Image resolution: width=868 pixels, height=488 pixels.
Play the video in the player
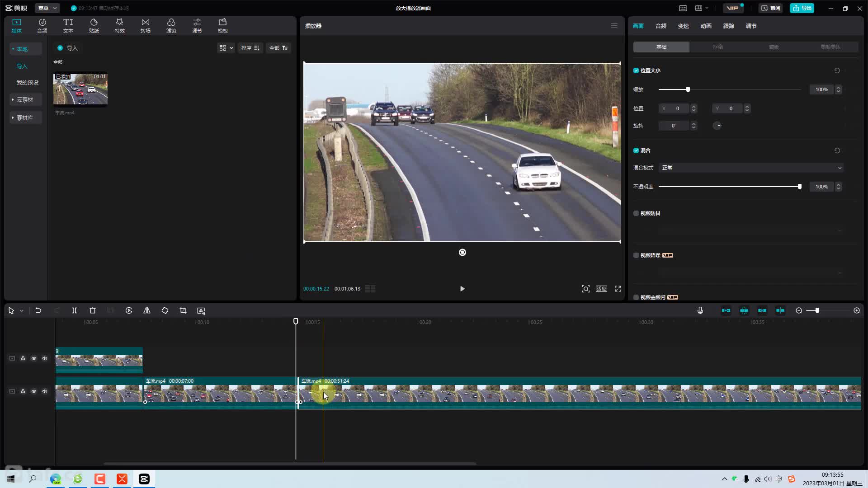click(x=462, y=289)
